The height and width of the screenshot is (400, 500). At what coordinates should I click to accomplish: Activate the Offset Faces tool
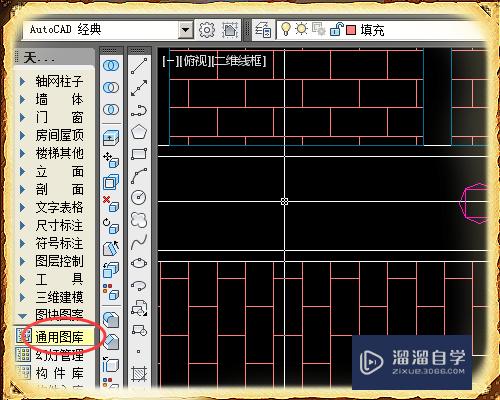point(111,182)
